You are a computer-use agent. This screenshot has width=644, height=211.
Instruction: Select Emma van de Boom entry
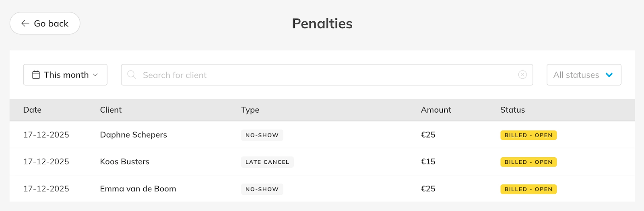pyautogui.click(x=138, y=189)
